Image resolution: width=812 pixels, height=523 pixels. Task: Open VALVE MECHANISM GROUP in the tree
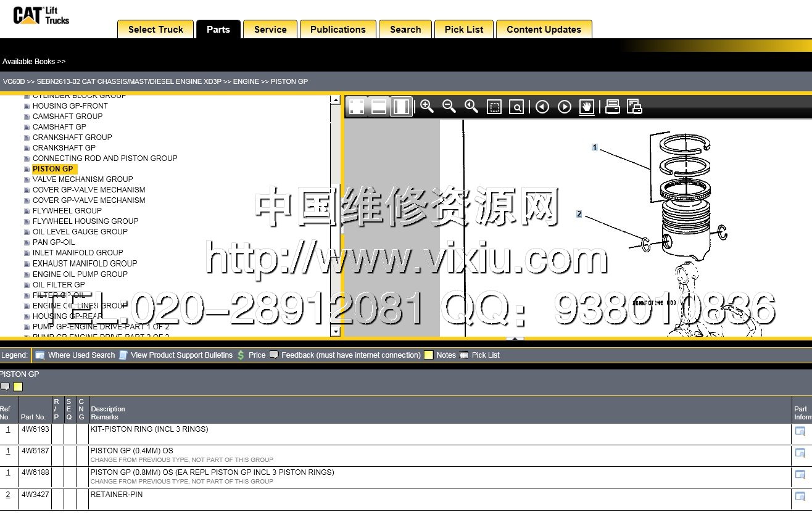83,179
